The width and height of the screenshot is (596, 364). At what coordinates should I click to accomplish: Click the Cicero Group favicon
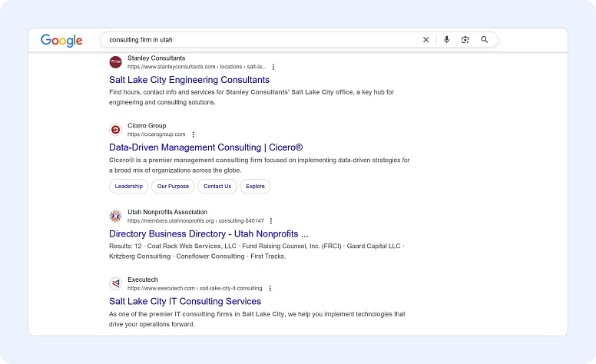(x=115, y=130)
